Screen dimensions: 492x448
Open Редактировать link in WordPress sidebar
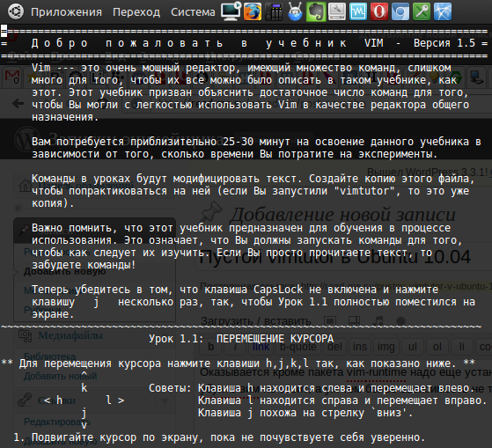57,422
